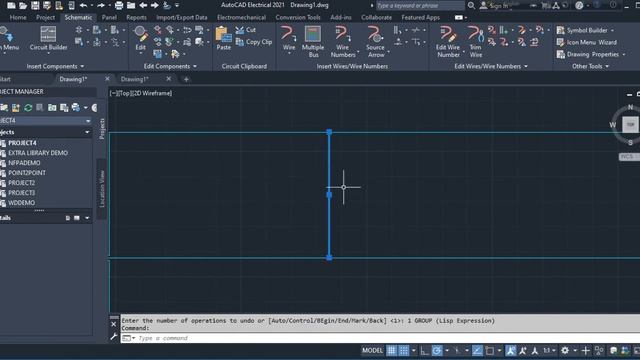Paste from the circuit clipboard
The width and height of the screenshot is (640, 360).
point(223,38)
